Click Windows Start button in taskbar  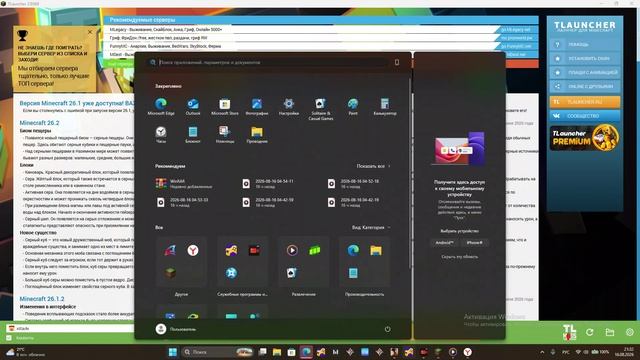pos(173,352)
